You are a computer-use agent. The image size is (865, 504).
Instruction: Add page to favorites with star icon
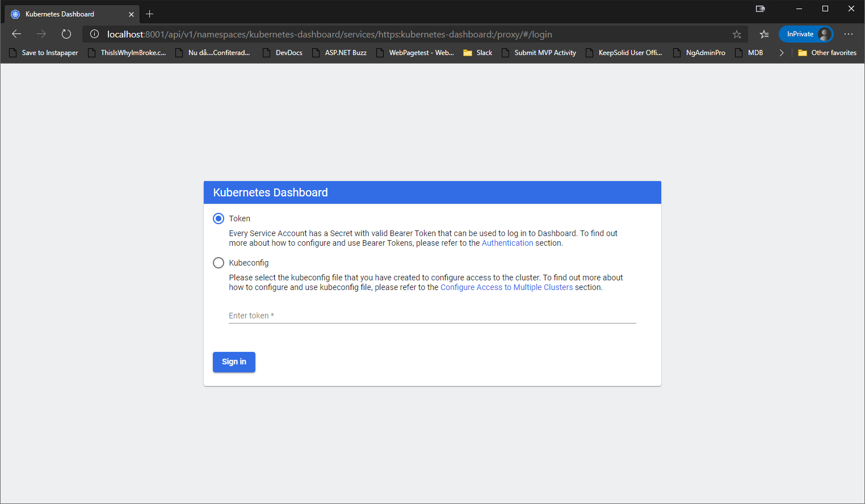(737, 34)
